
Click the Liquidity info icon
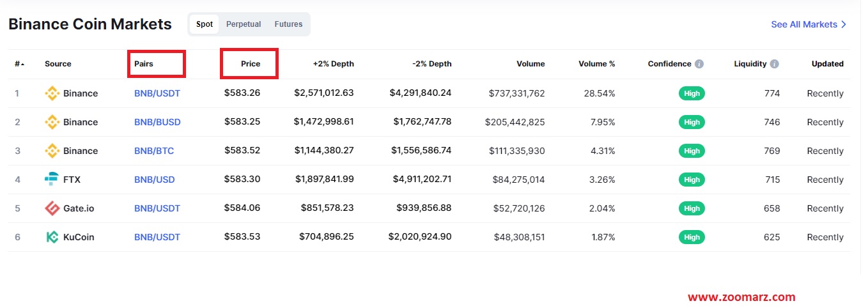pos(775,64)
